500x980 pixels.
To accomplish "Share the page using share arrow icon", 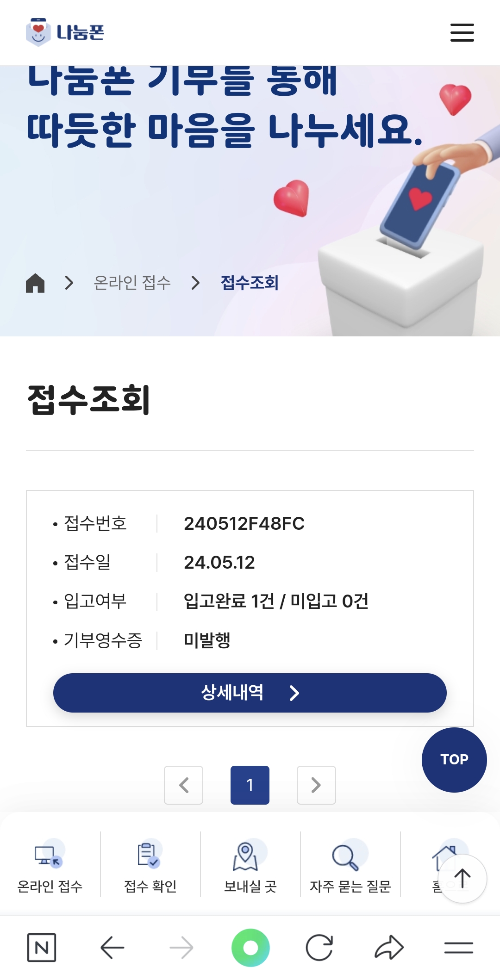I will [389, 948].
